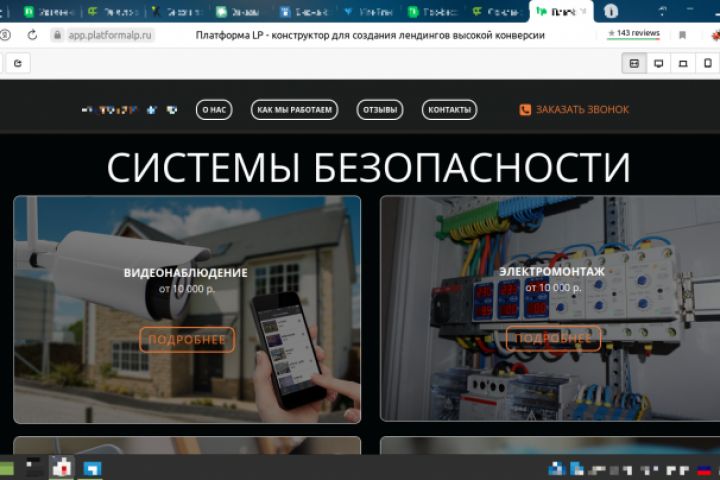720x480 pixels.
Task: Open the О НАС menu item
Action: click(214, 110)
